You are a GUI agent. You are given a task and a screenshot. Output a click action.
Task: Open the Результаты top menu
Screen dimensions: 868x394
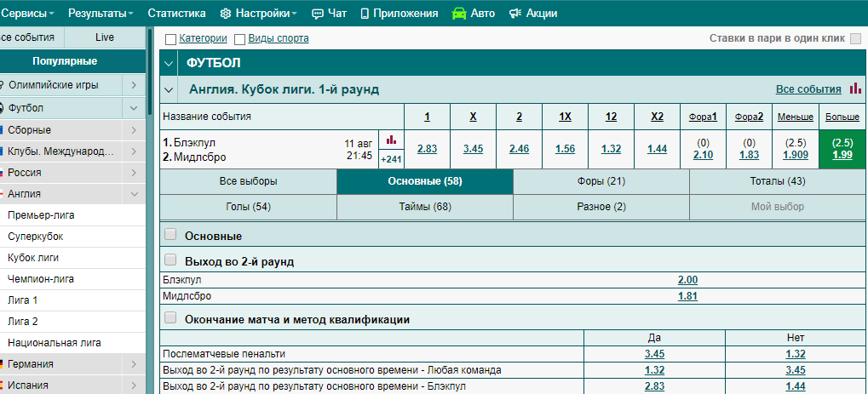pos(101,14)
